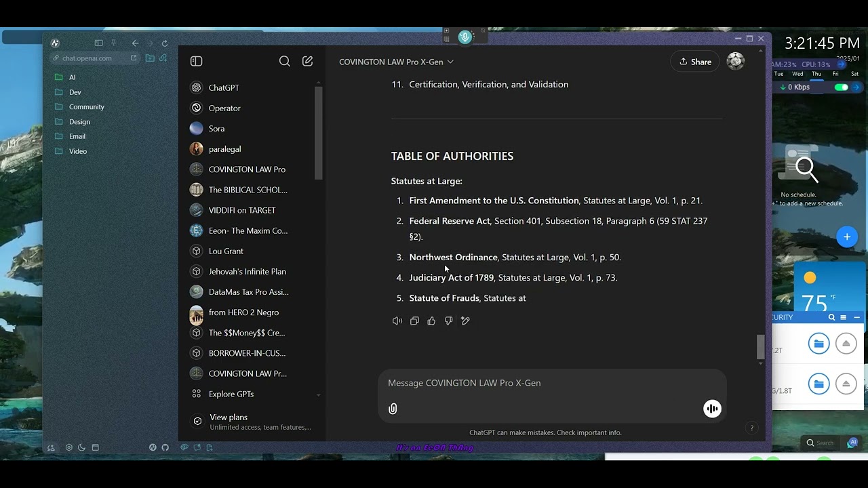Give the response a thumbs up
Image resolution: width=868 pixels, height=488 pixels.
pyautogui.click(x=431, y=321)
